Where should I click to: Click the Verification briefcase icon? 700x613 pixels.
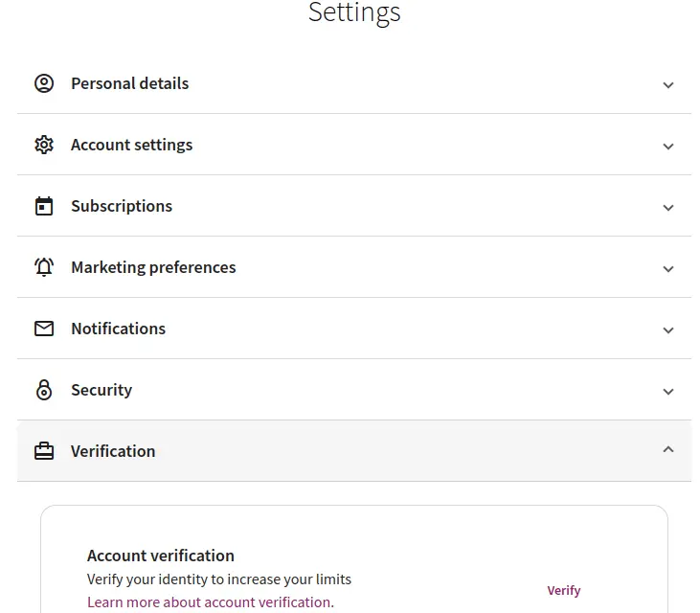click(44, 451)
